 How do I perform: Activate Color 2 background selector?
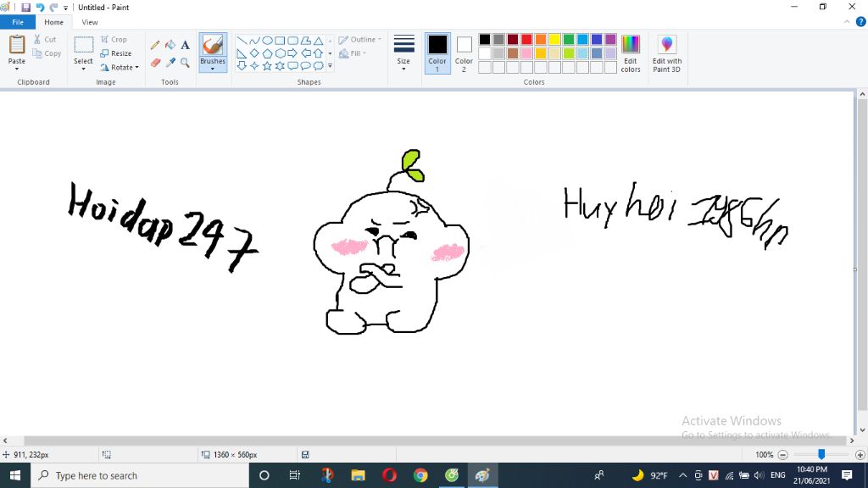[464, 53]
